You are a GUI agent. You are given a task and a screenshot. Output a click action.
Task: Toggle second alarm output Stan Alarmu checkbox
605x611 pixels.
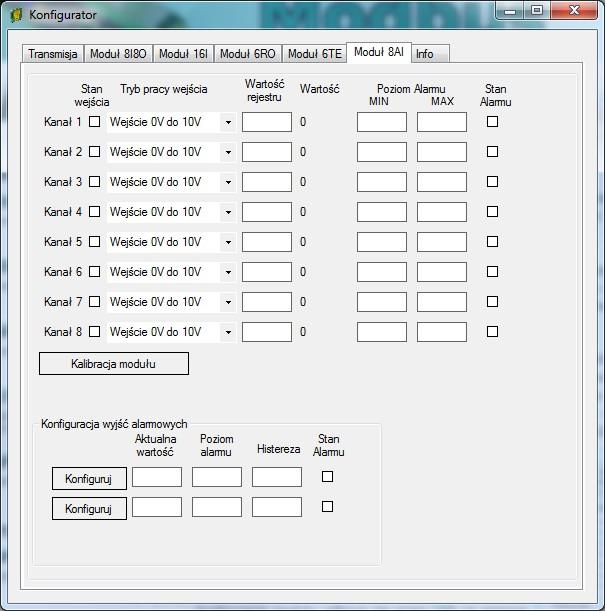(x=327, y=507)
